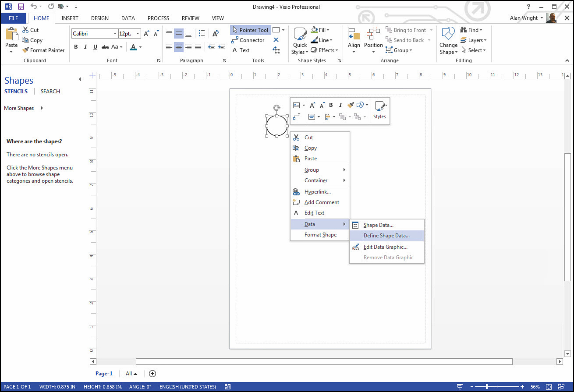Click Bring to Front in Arrange group

pos(406,30)
